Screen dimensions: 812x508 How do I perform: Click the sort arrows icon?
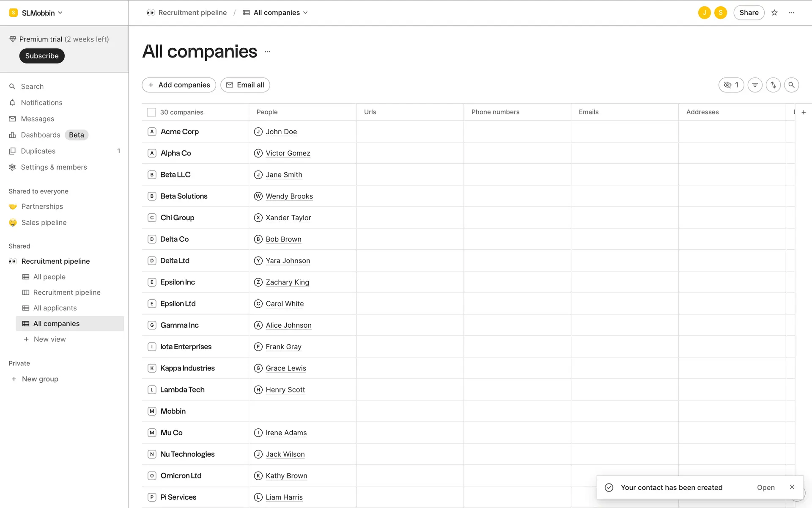point(773,85)
